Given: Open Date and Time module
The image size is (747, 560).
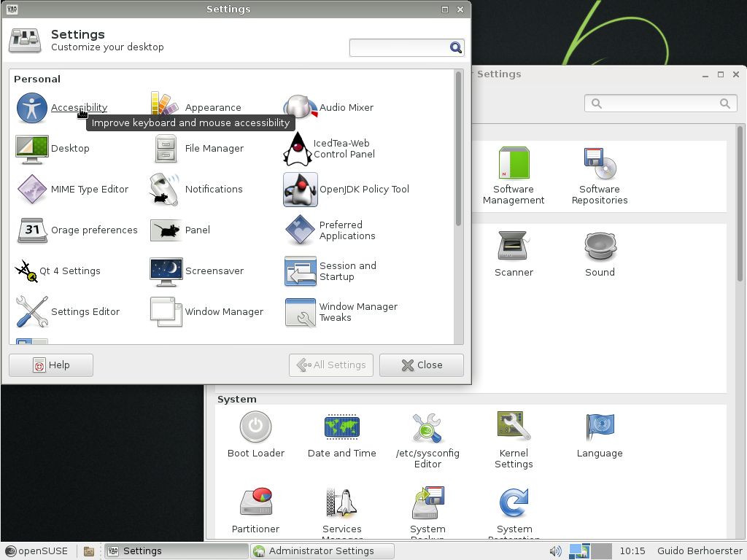Looking at the screenshot, I should [x=342, y=435].
